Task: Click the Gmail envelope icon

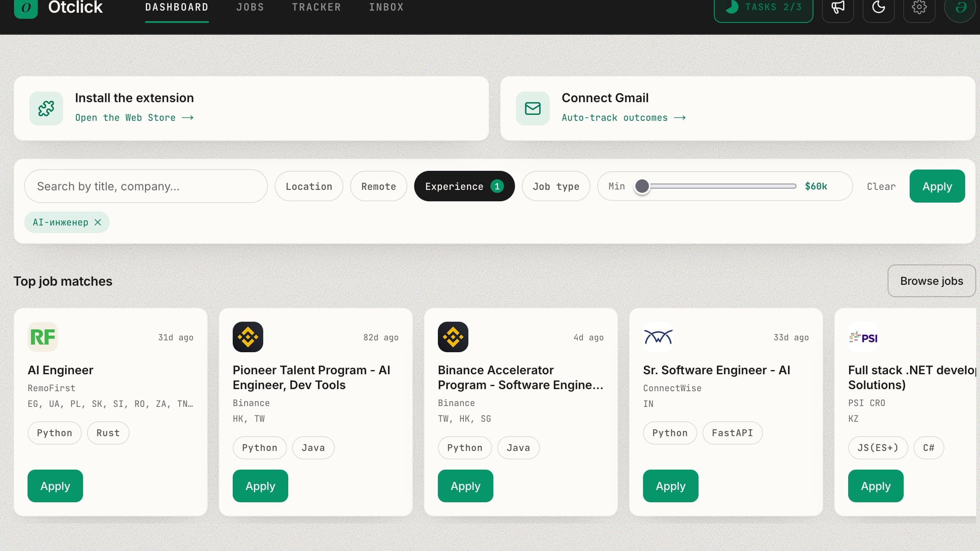Action: pyautogui.click(x=533, y=109)
